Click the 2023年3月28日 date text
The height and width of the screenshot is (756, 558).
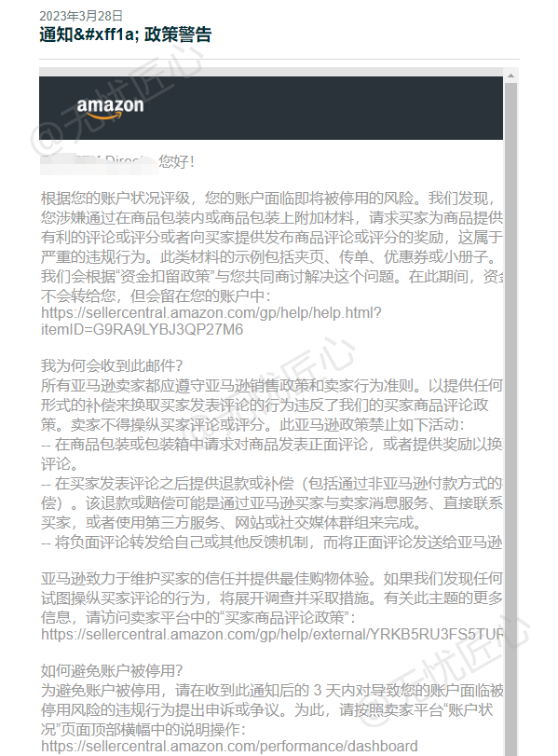[81, 16]
